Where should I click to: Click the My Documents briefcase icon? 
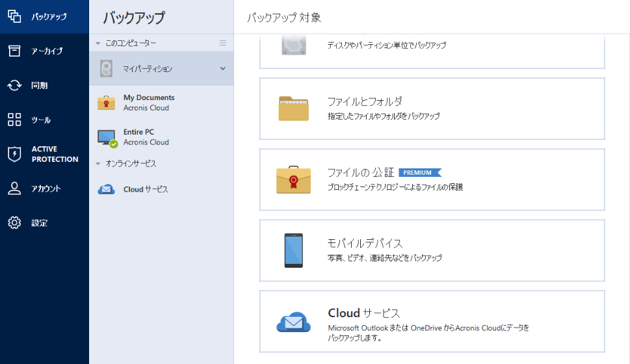(106, 103)
